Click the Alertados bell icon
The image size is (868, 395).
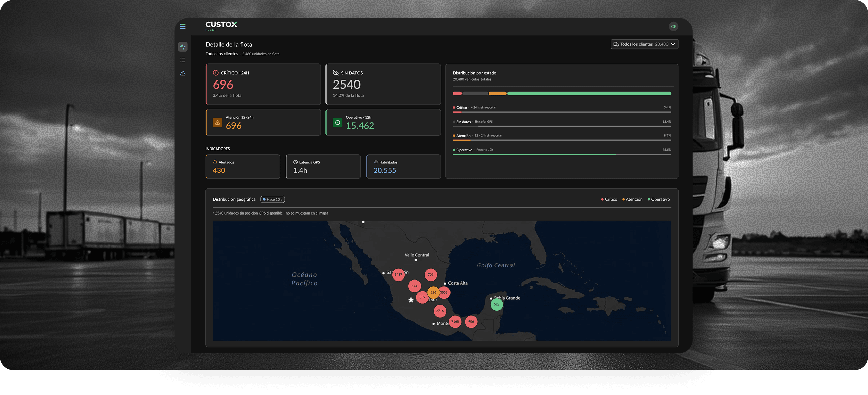pos(215,162)
